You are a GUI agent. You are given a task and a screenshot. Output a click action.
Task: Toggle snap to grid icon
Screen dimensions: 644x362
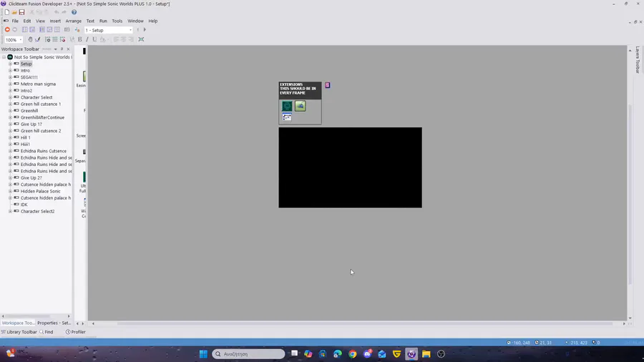(x=62, y=39)
